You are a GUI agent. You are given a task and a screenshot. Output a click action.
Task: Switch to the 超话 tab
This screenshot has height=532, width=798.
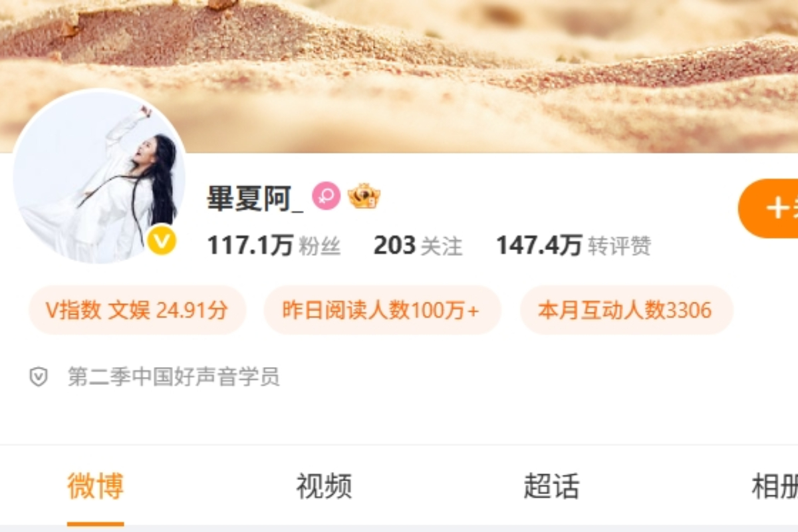(x=551, y=486)
